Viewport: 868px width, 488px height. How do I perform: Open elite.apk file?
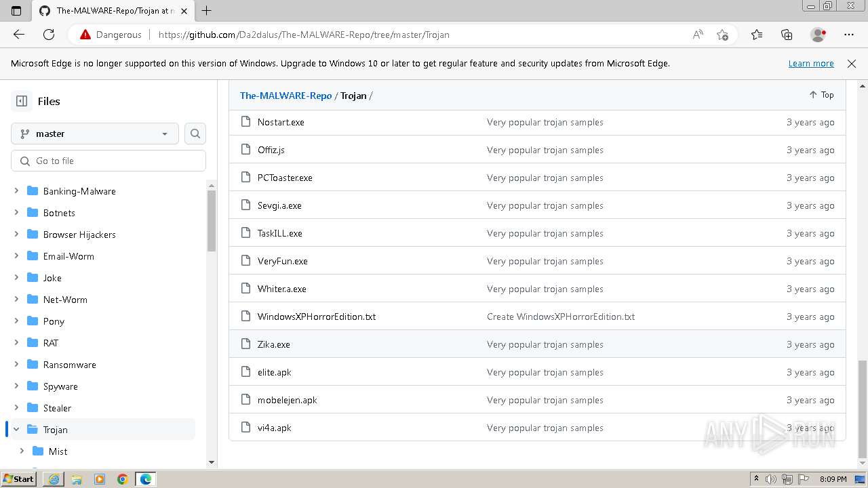(275, 373)
